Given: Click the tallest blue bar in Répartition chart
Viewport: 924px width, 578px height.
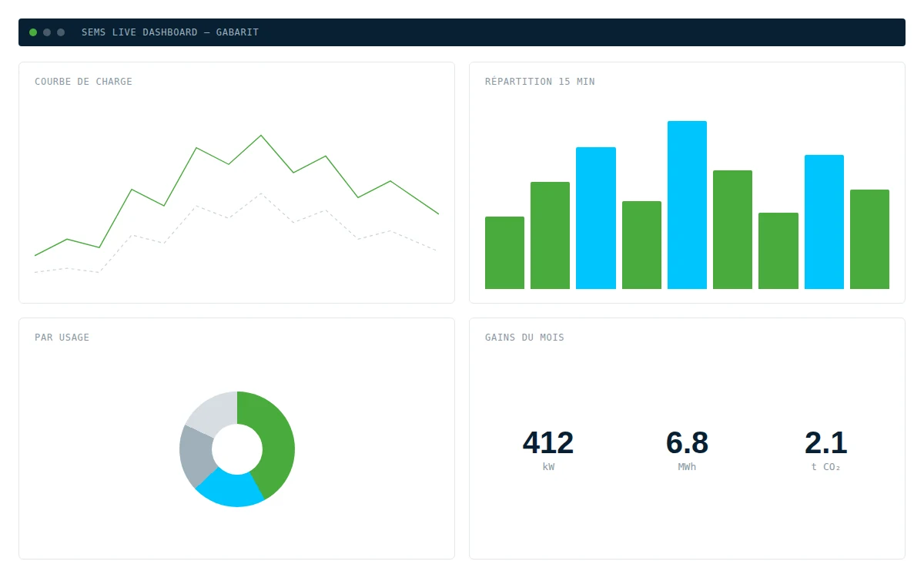Looking at the screenshot, I should (x=687, y=205).
